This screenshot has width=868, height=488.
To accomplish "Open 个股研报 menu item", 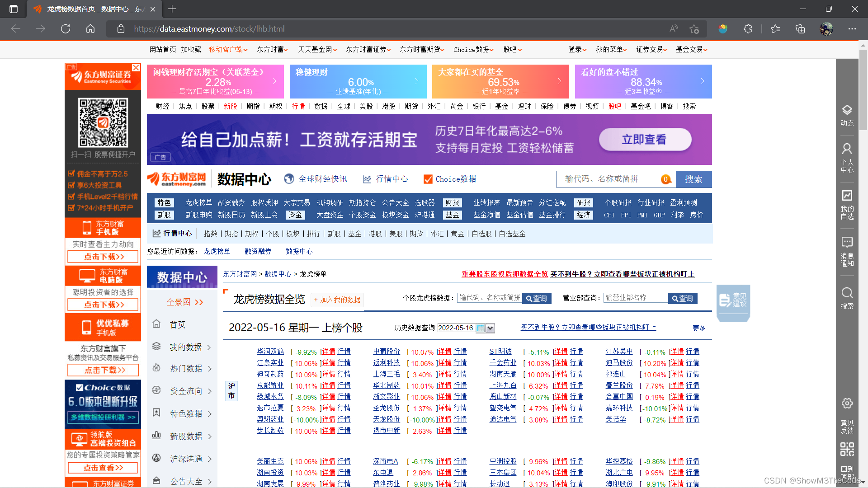I will 618,202.
